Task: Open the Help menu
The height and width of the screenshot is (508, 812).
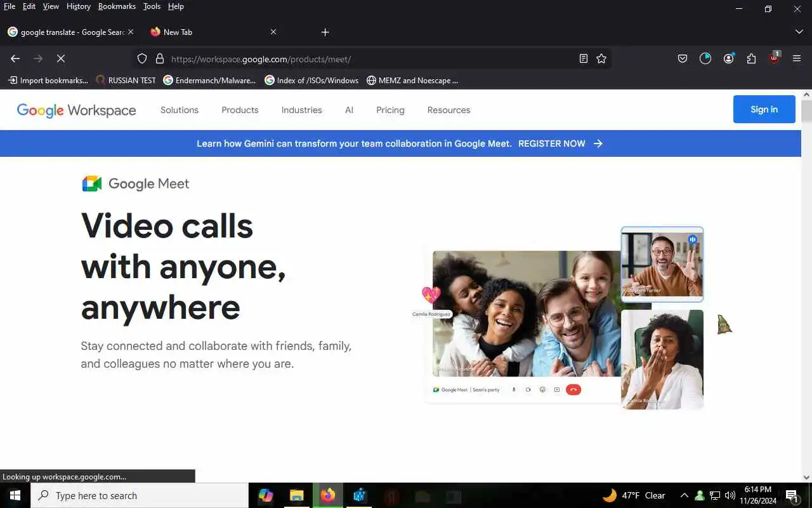Action: [176, 6]
